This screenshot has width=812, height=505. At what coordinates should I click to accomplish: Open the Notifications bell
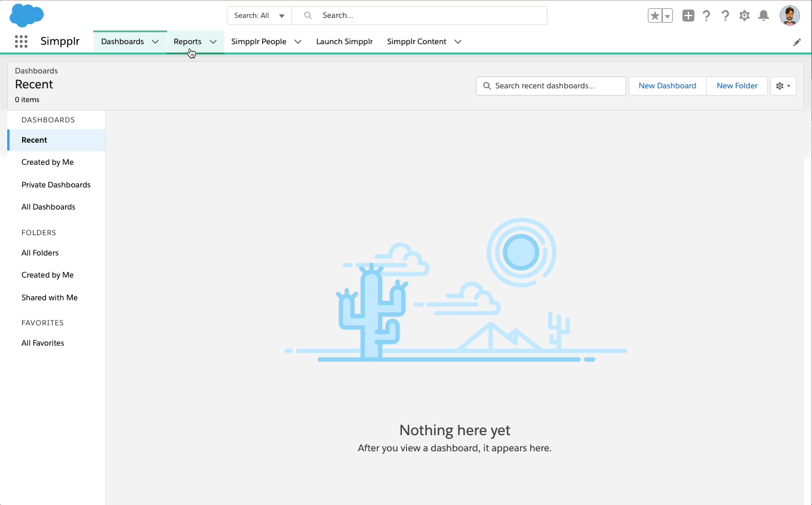[764, 16]
